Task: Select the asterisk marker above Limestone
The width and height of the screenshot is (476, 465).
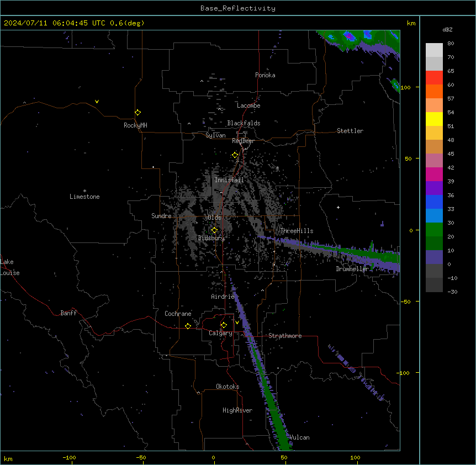Action: tap(84, 191)
